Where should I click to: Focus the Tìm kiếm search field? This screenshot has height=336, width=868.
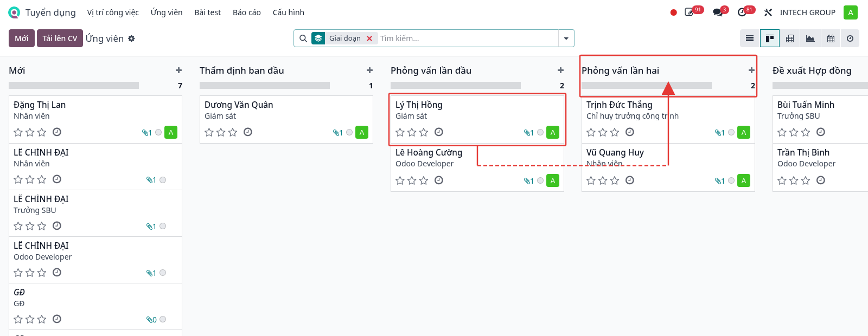tap(468, 38)
